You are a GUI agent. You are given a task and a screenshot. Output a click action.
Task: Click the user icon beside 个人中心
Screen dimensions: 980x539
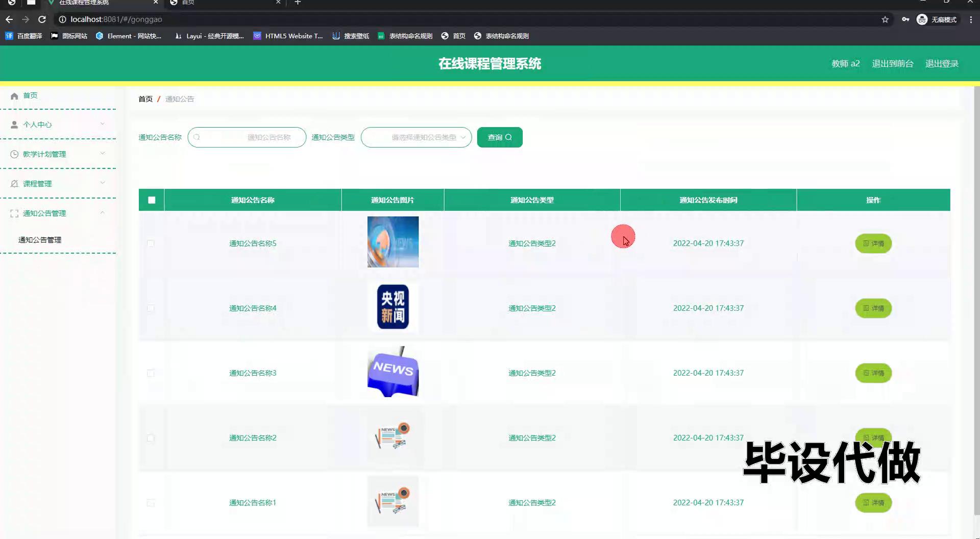point(14,125)
